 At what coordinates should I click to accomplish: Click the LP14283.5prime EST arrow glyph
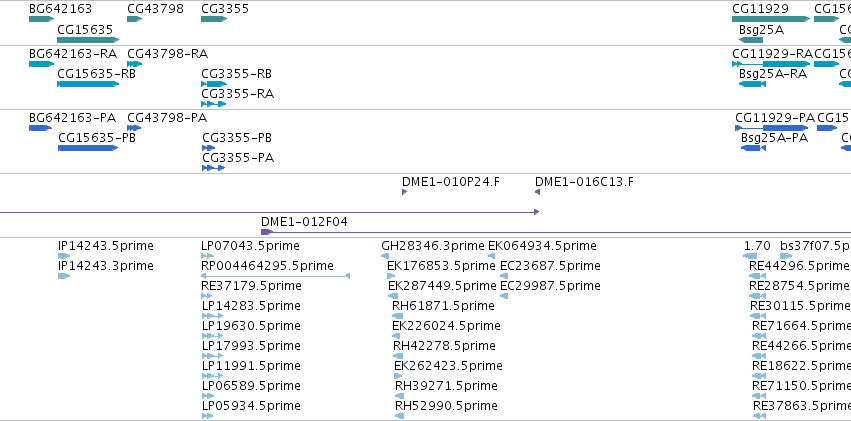pos(212,316)
